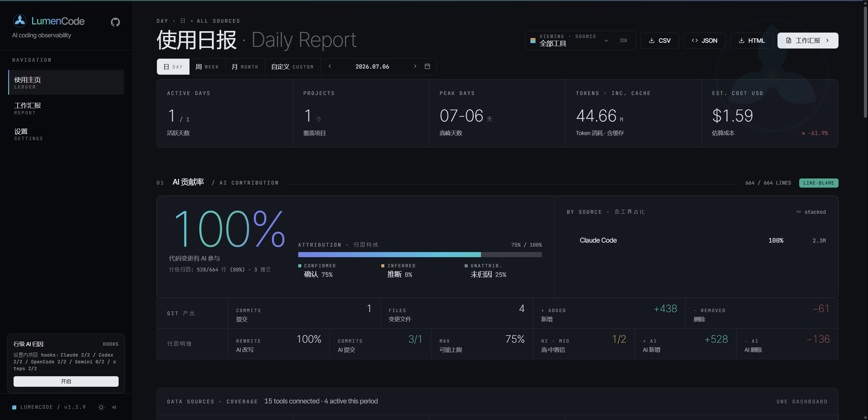This screenshot has width=868, height=420.
Task: Click the +528 AI added value
Action: point(716,339)
